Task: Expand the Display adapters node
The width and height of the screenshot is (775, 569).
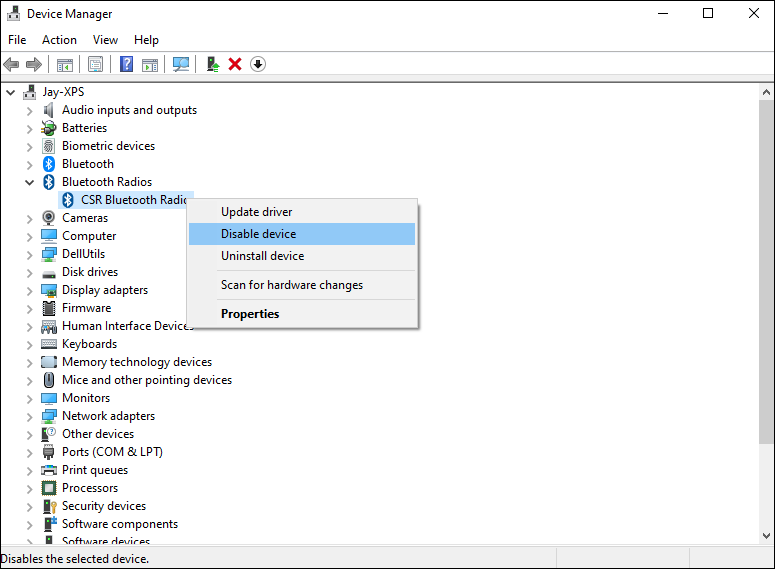Action: click(x=29, y=290)
